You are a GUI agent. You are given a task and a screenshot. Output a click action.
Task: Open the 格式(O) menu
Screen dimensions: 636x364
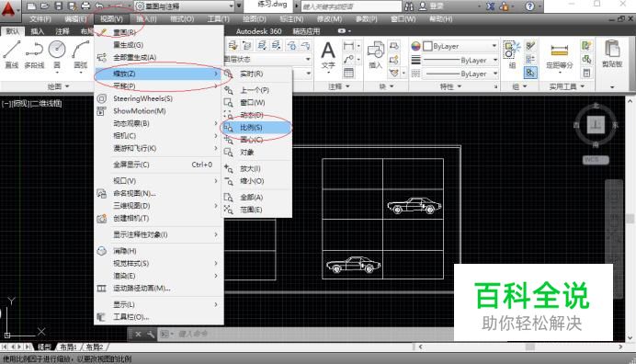point(182,19)
